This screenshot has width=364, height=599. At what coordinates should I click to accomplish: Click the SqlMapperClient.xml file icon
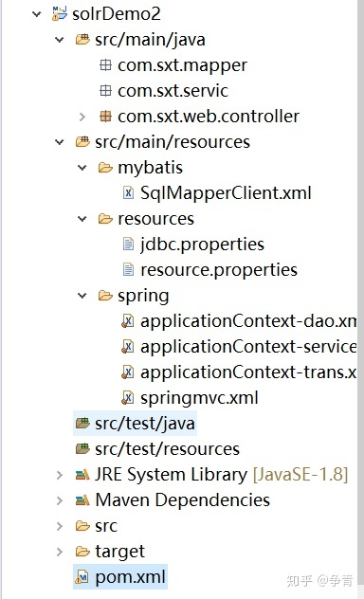(x=128, y=192)
